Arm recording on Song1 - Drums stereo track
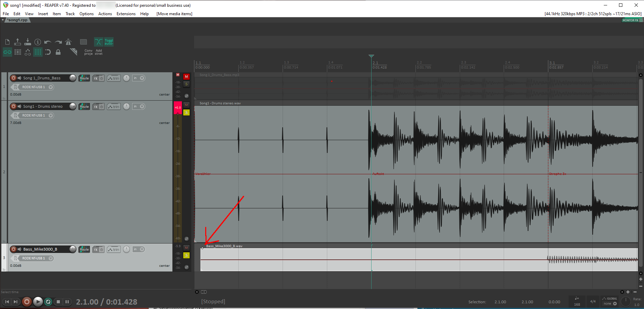This screenshot has width=644, height=309. [x=14, y=106]
